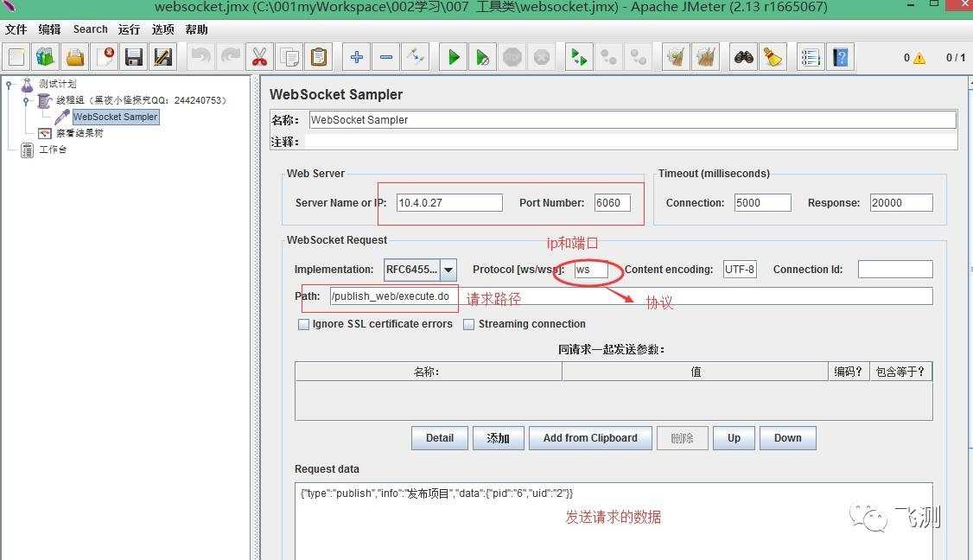The height and width of the screenshot is (560, 973).
Task: Open the 帮助 menu
Action: click(197, 29)
